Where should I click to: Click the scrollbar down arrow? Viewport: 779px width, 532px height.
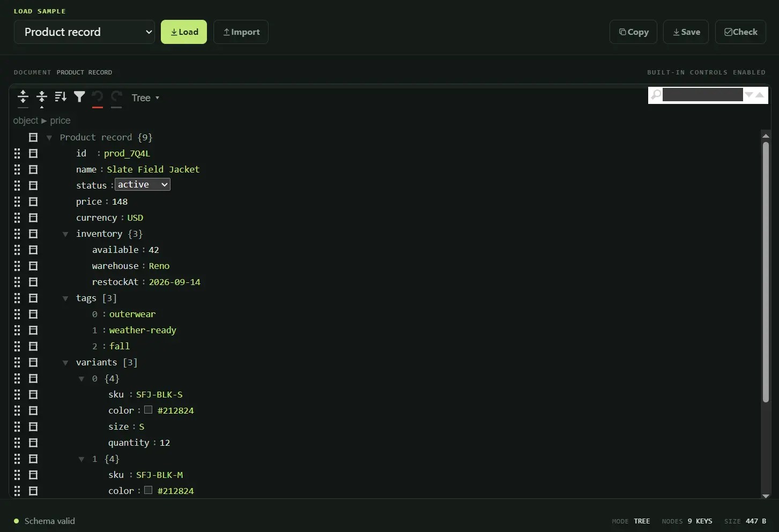tap(766, 496)
